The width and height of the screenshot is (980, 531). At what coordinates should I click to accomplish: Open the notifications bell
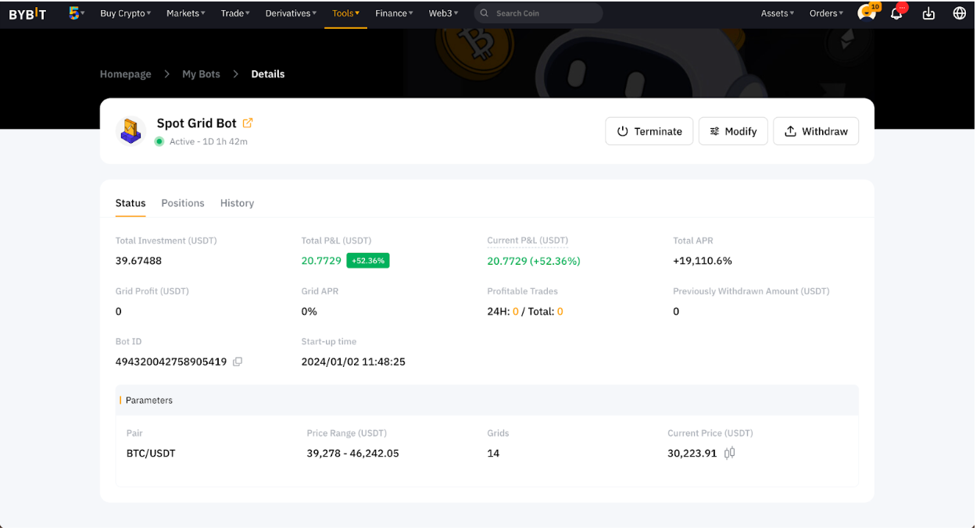click(896, 13)
